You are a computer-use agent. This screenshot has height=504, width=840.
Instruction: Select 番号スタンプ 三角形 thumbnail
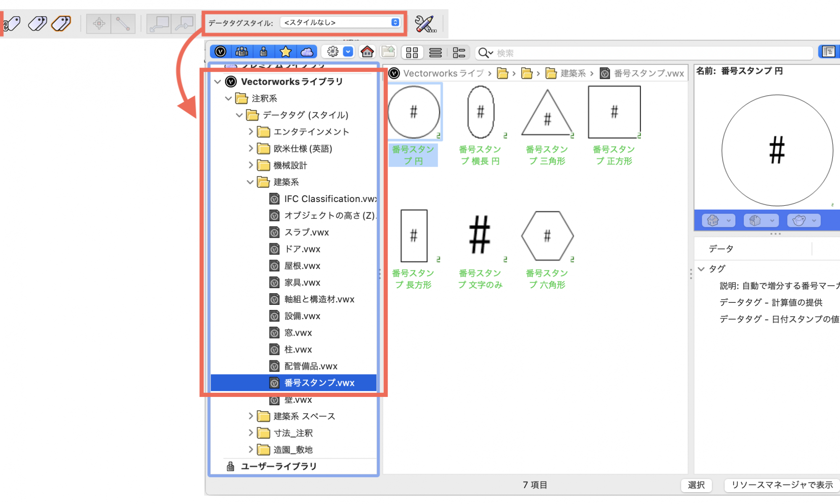click(547, 112)
